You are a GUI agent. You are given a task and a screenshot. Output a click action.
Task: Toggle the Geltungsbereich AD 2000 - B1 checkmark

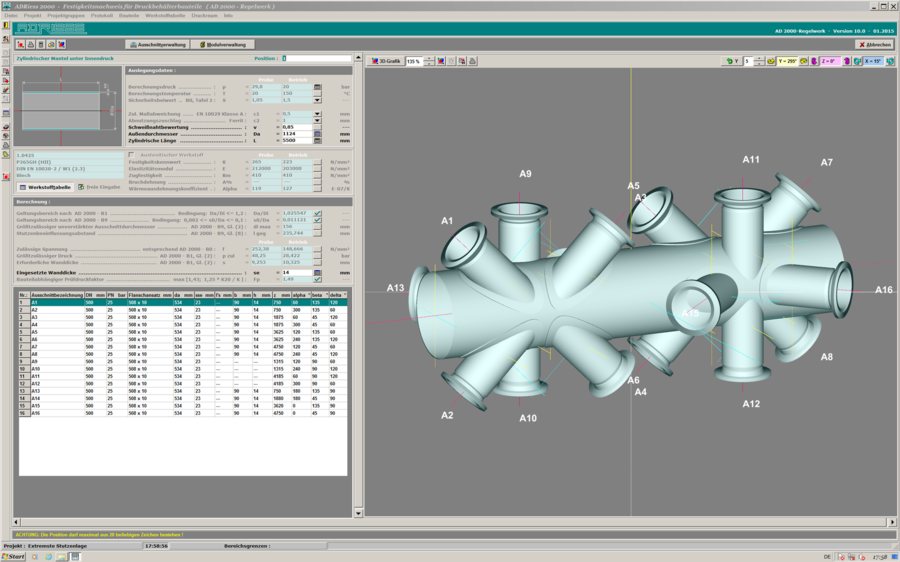(x=318, y=213)
